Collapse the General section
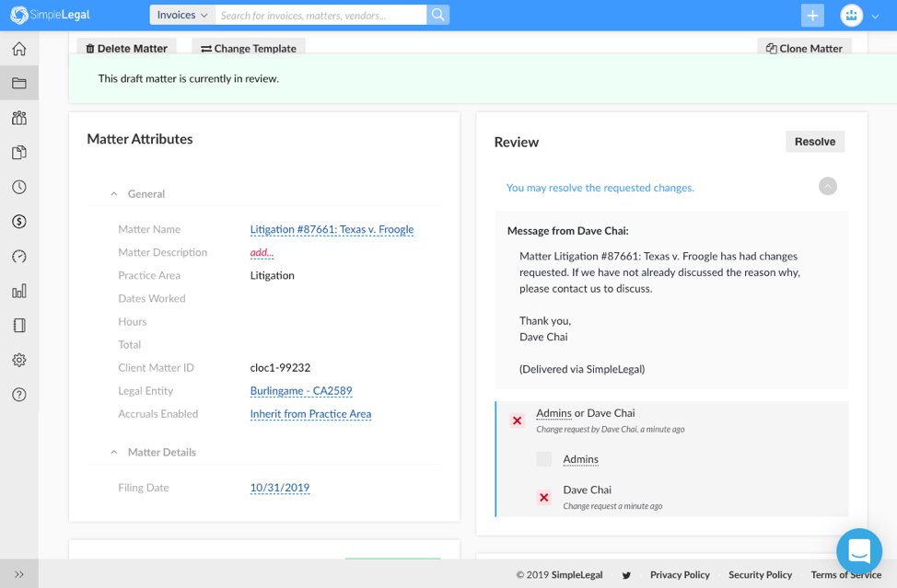The image size is (897, 588). coord(114,194)
